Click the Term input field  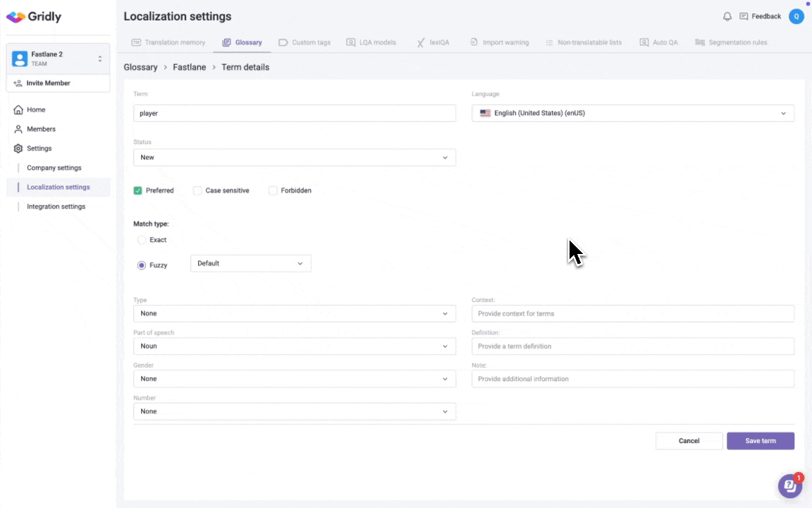[x=294, y=113]
